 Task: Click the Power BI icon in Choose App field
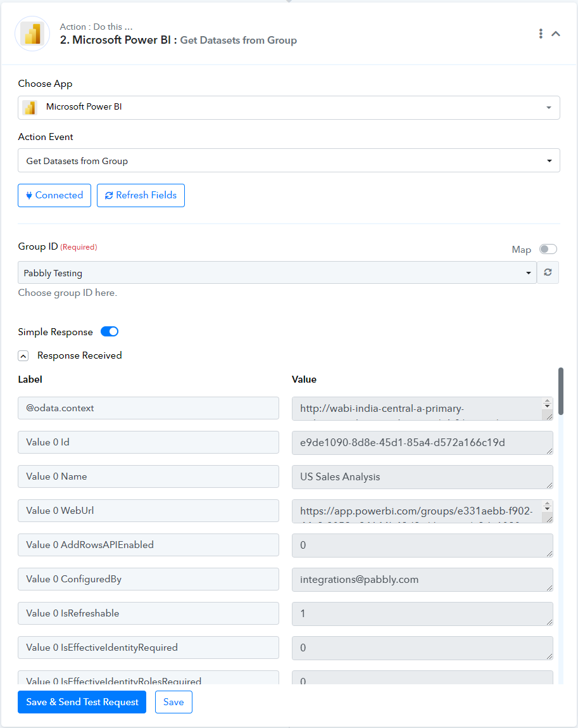pos(30,108)
